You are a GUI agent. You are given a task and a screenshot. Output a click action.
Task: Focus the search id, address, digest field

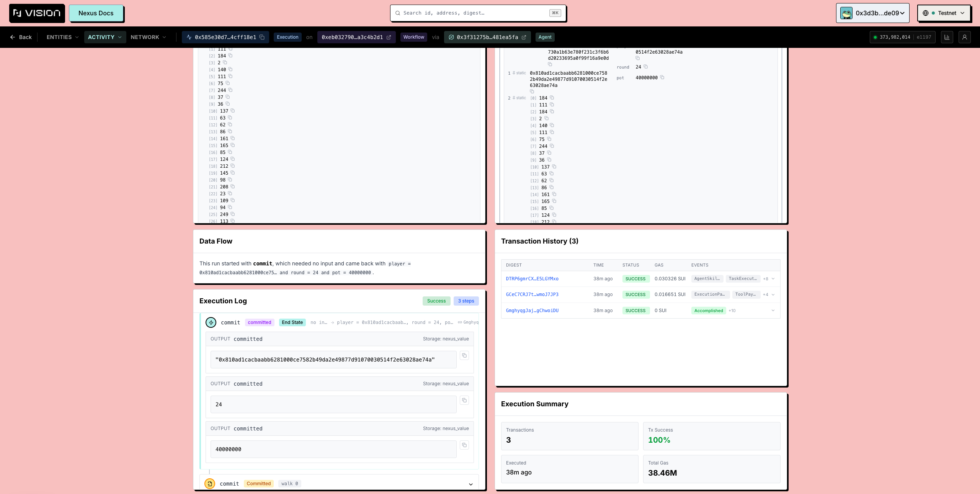[x=478, y=13]
